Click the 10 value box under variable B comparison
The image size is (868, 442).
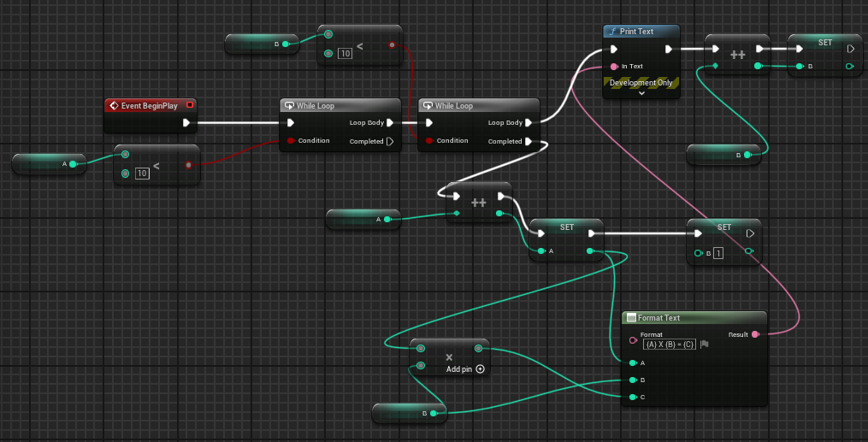coord(345,54)
